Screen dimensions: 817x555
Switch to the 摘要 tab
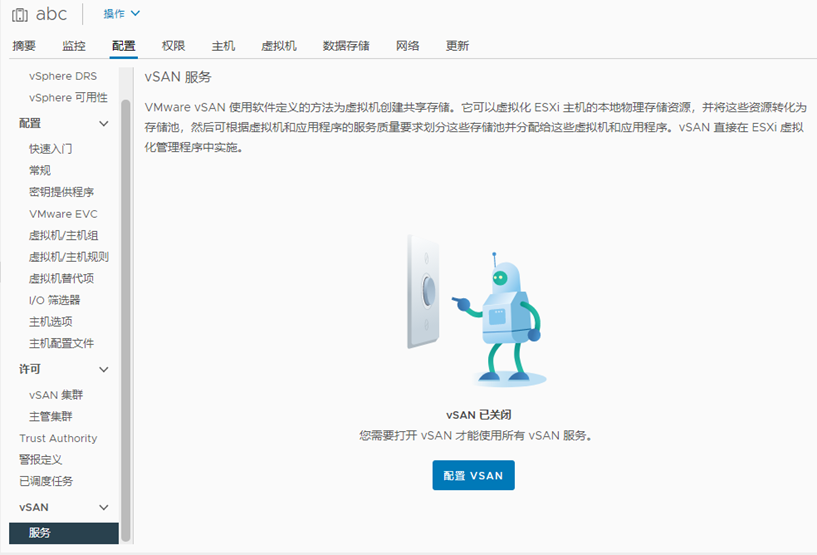[x=24, y=46]
